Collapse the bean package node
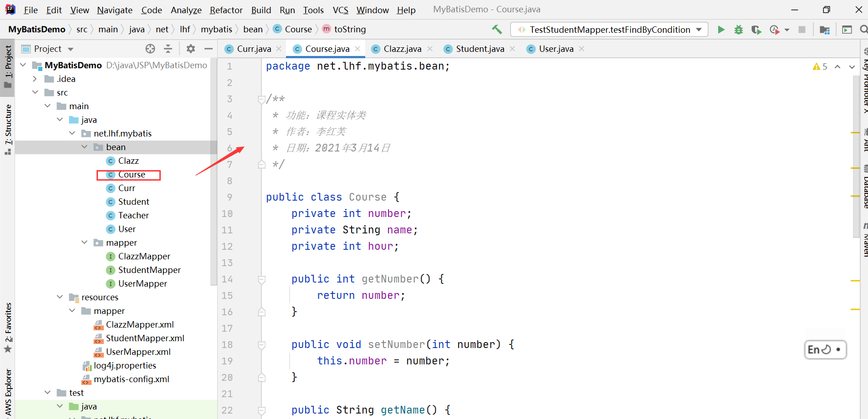 (x=84, y=147)
